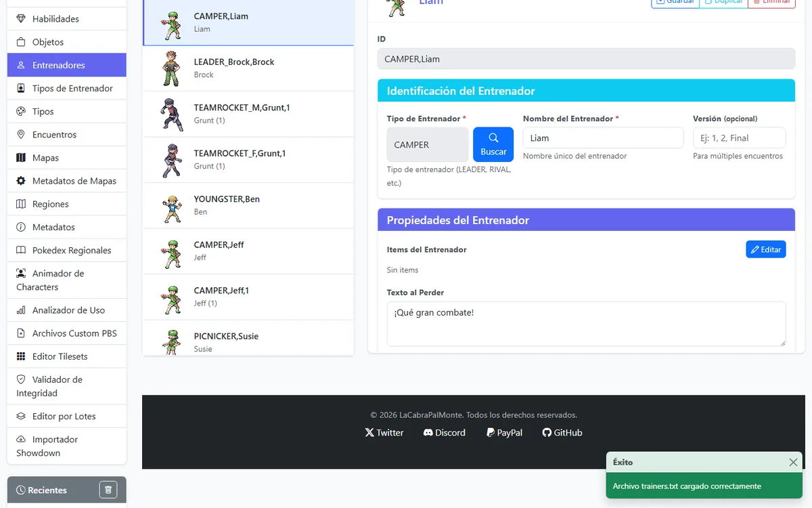
Task: Open Tipos de Entrenador badge icon
Action: [21, 88]
